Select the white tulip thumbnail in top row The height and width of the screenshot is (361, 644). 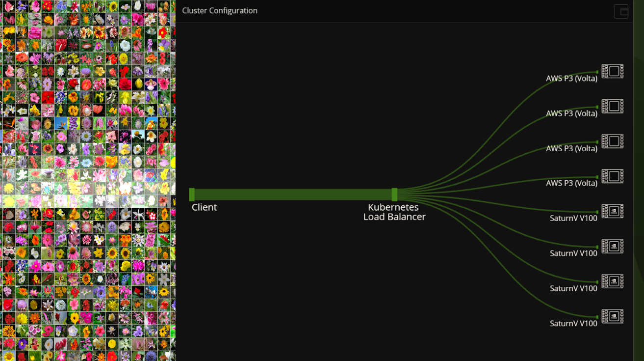click(138, 6)
